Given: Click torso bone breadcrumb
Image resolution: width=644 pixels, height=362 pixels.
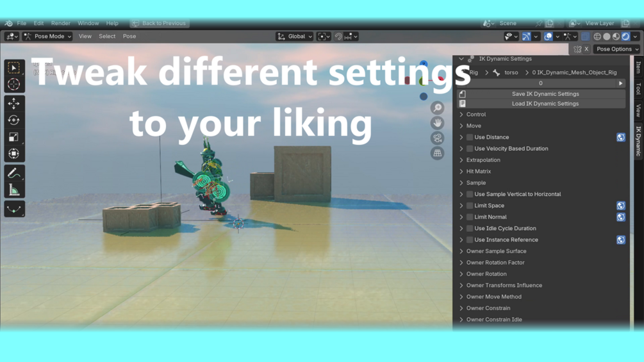Looking at the screenshot, I should pos(511,72).
